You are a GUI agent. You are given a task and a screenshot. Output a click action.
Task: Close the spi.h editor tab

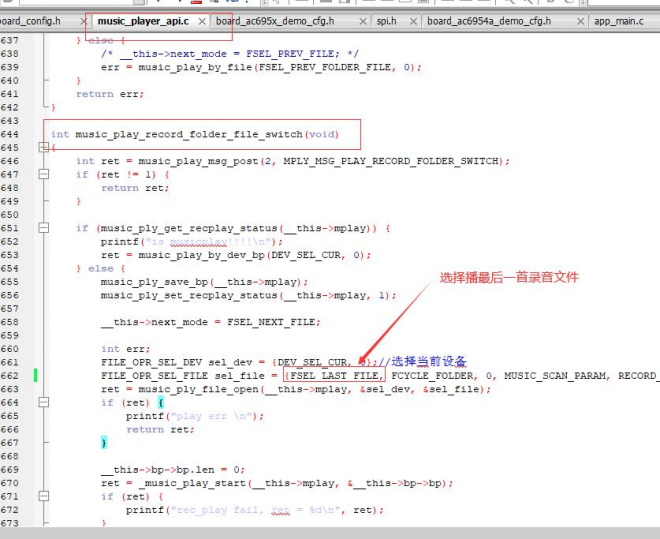pos(414,21)
